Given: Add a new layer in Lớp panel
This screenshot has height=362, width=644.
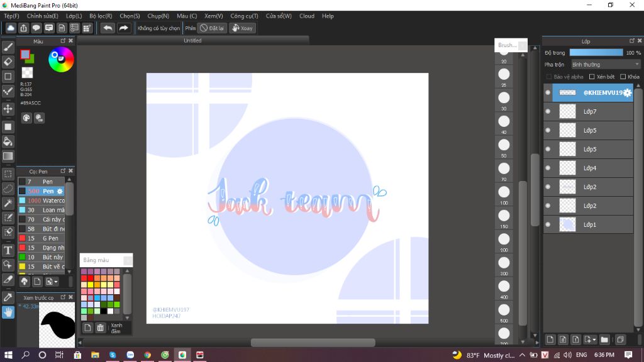Looking at the screenshot, I should tap(550, 339).
